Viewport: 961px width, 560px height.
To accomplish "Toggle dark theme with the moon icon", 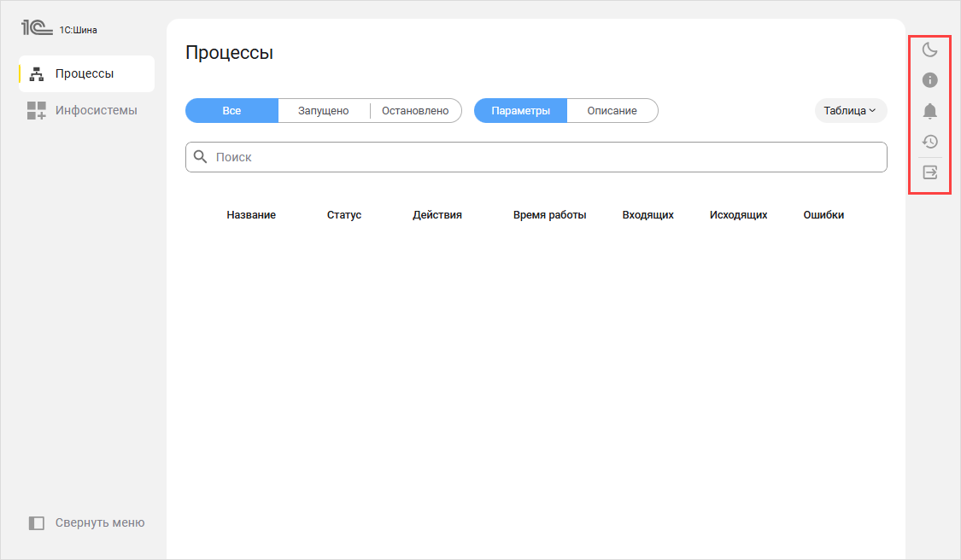I will pos(929,50).
